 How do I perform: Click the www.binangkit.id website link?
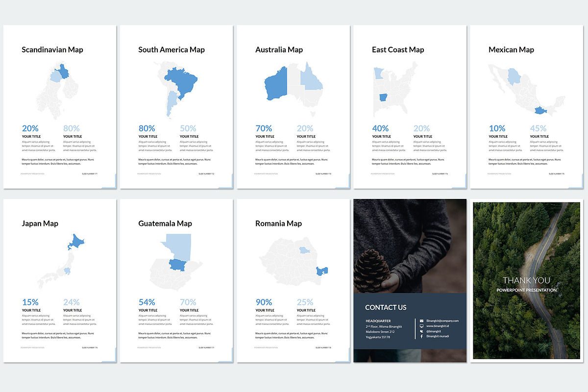click(439, 326)
